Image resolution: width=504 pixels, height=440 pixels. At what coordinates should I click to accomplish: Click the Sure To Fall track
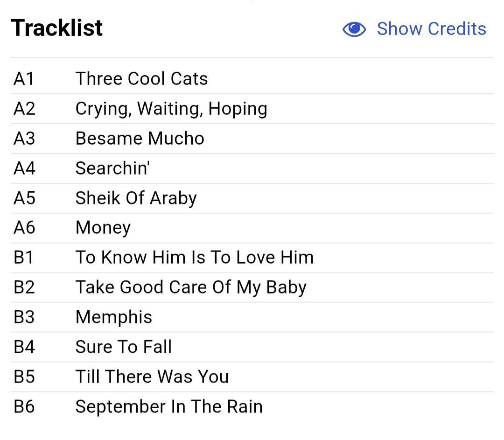tap(123, 347)
